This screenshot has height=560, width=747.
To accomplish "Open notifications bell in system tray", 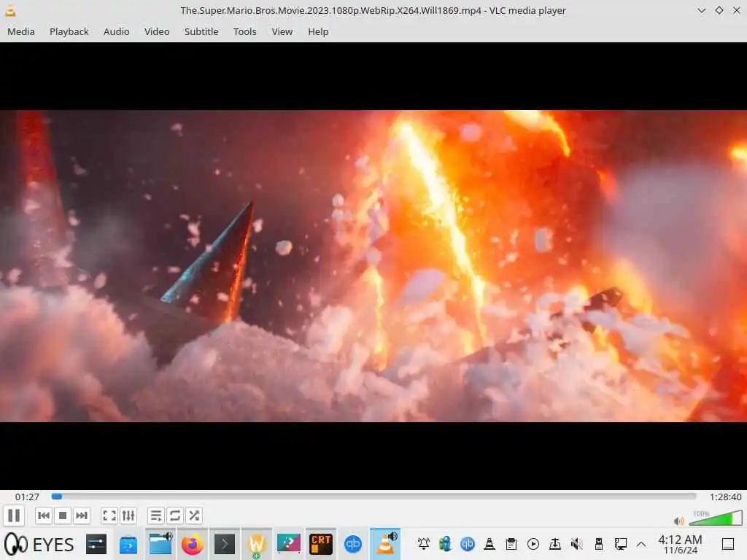I will pos(424,544).
